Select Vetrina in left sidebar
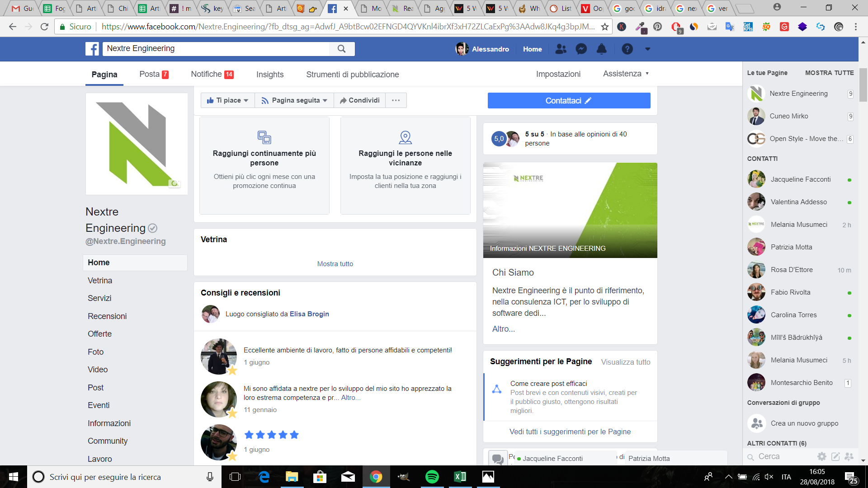Image resolution: width=868 pixels, height=488 pixels. tap(100, 281)
